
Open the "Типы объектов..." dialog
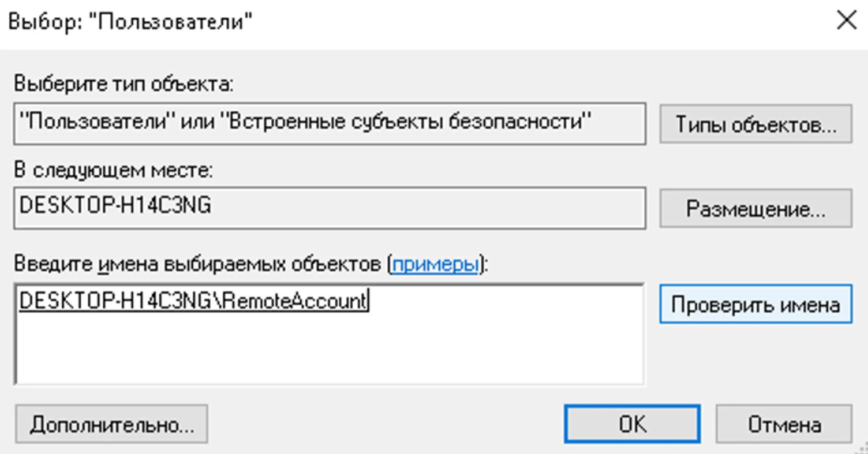[x=756, y=124]
